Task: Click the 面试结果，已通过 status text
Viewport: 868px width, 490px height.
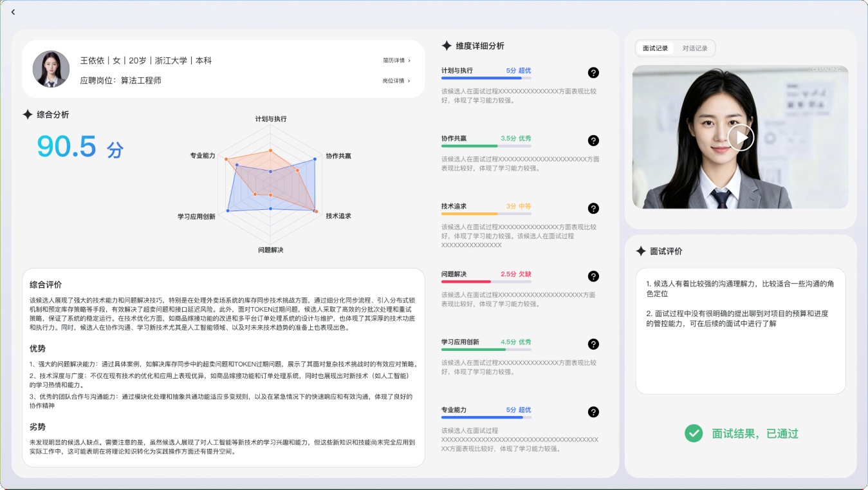Action: pyautogui.click(x=755, y=433)
